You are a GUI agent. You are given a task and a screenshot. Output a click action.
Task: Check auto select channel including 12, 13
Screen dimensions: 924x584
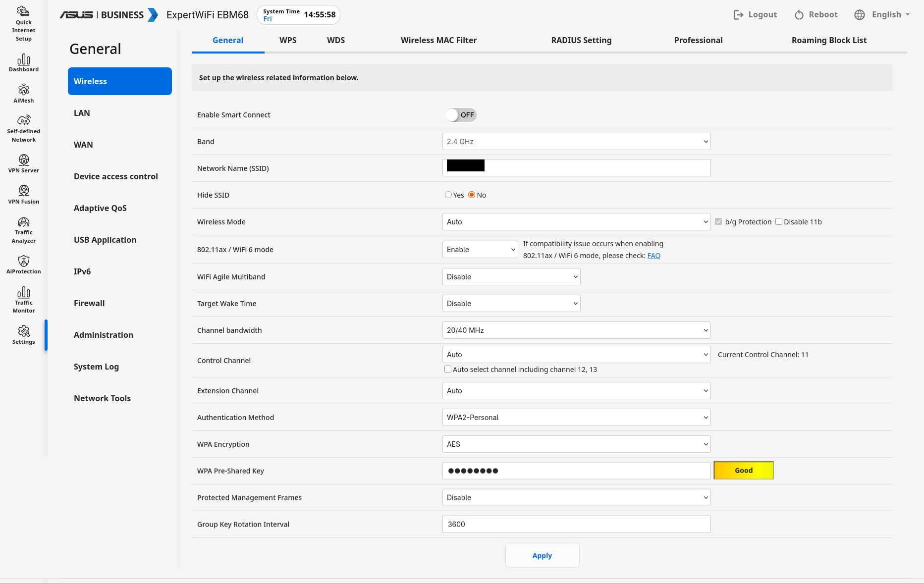coord(448,369)
